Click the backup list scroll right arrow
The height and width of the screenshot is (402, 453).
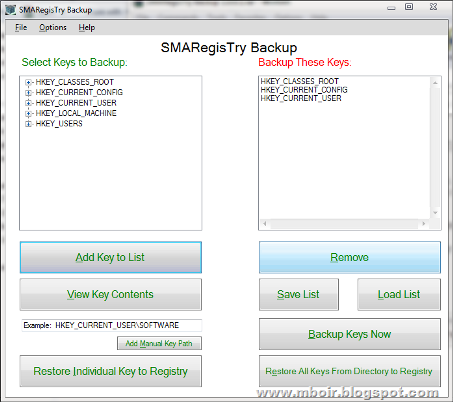(x=424, y=224)
